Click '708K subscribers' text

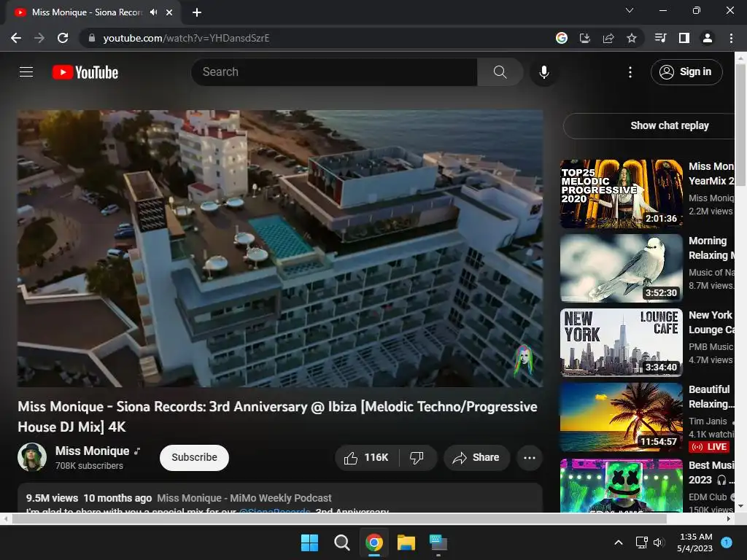(x=89, y=466)
